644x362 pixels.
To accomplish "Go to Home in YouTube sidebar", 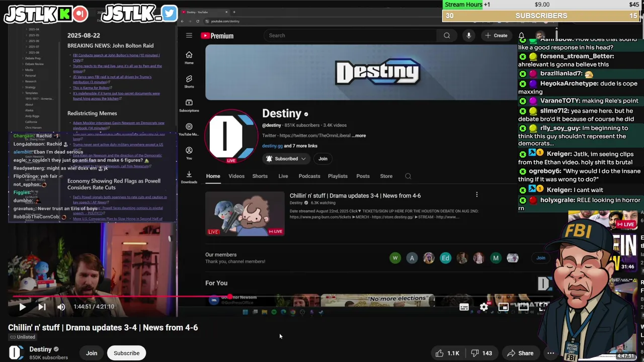I will [189, 57].
